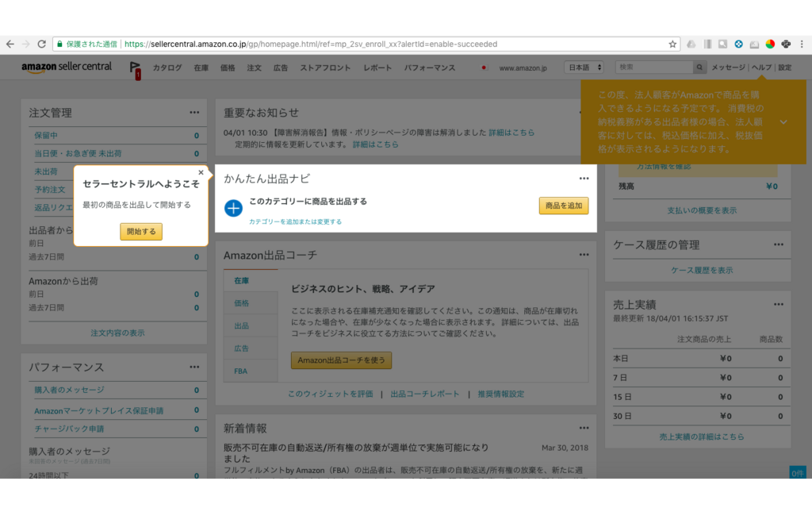Screen dimensions: 812x508
Task: Open the ケース履歴の管理 widget options menu
Action: 779,244
